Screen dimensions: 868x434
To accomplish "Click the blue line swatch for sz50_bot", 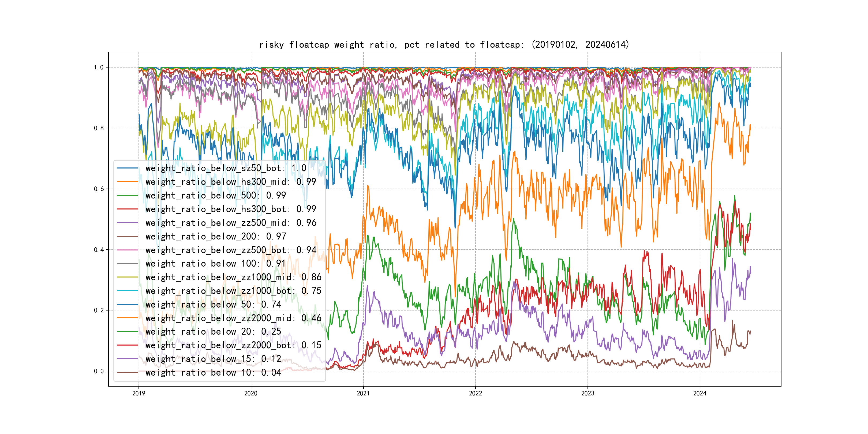I will (127, 168).
